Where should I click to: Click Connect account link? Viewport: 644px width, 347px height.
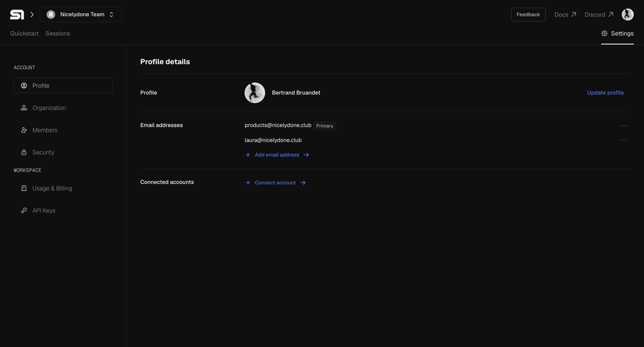click(x=275, y=182)
